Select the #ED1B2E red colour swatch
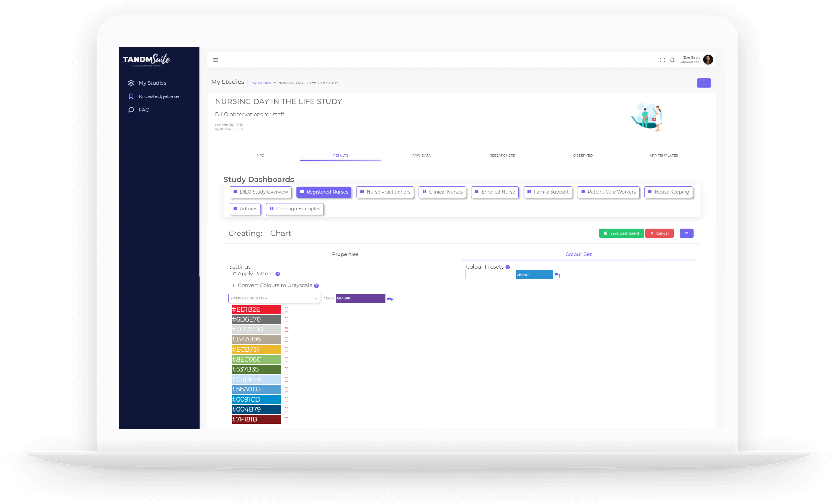Screen dimensions: 837x504 pos(256,309)
